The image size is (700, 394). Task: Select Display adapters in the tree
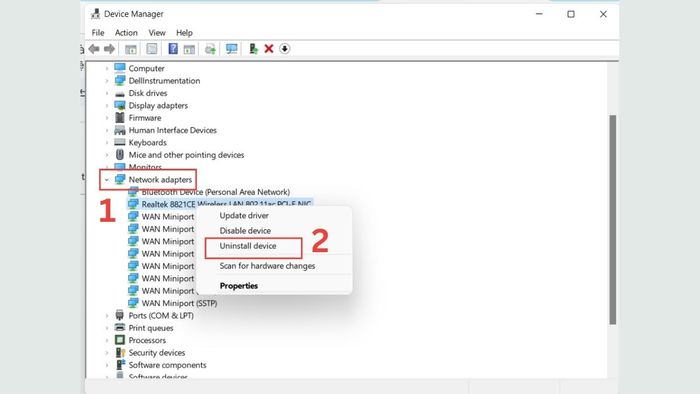click(x=158, y=106)
